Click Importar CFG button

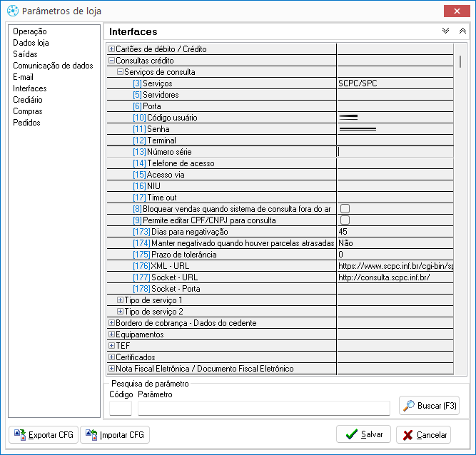(115, 435)
